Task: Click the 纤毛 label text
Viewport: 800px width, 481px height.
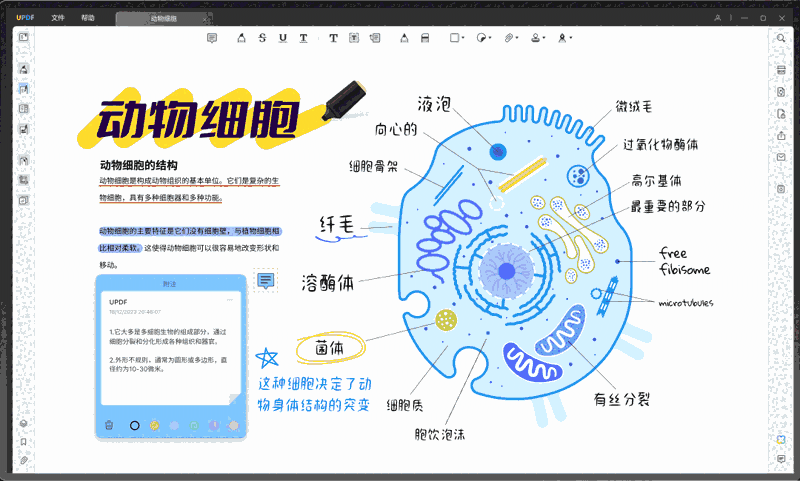Action: tap(337, 224)
